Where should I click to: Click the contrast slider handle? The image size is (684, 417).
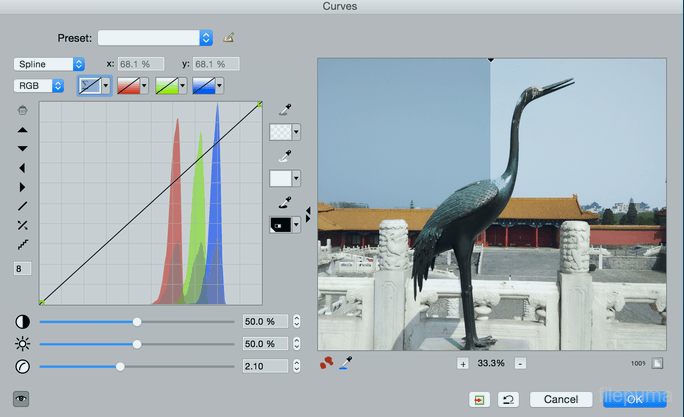click(137, 322)
